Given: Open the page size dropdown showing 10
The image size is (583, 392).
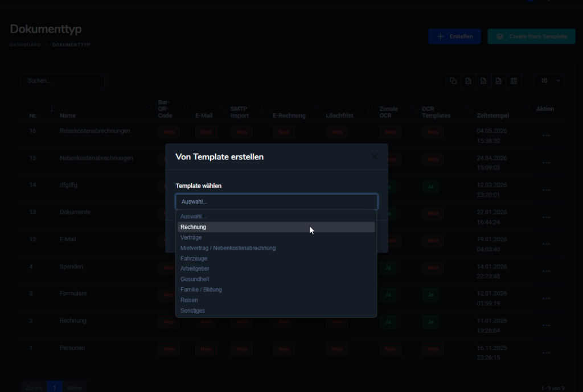Looking at the screenshot, I should [549, 81].
